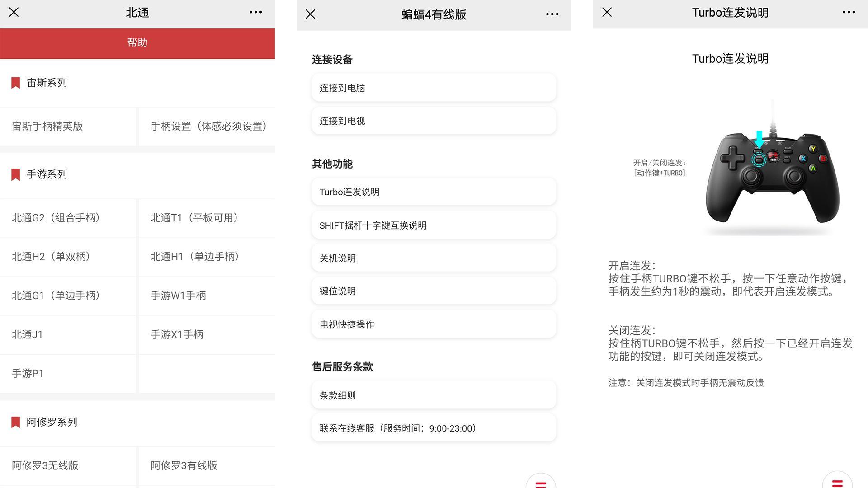868x488 pixels.
Task: Click the bookmark icon beside 阿修罗系列
Action: 16,422
